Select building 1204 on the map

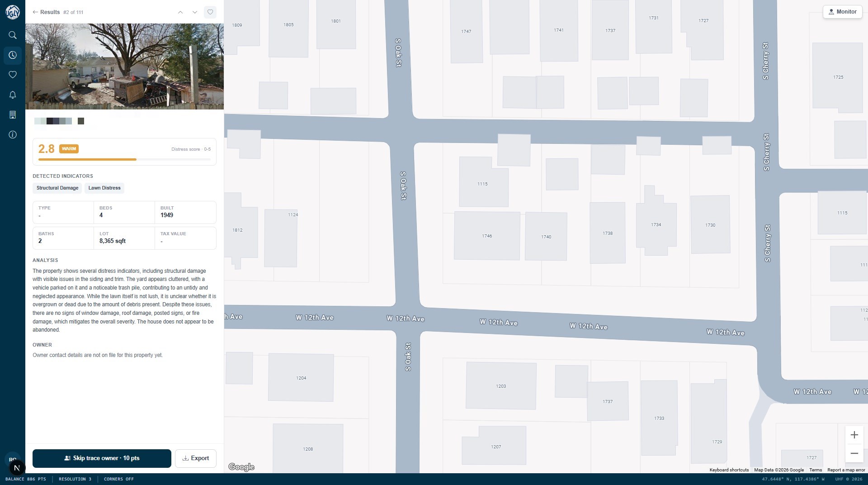(301, 378)
